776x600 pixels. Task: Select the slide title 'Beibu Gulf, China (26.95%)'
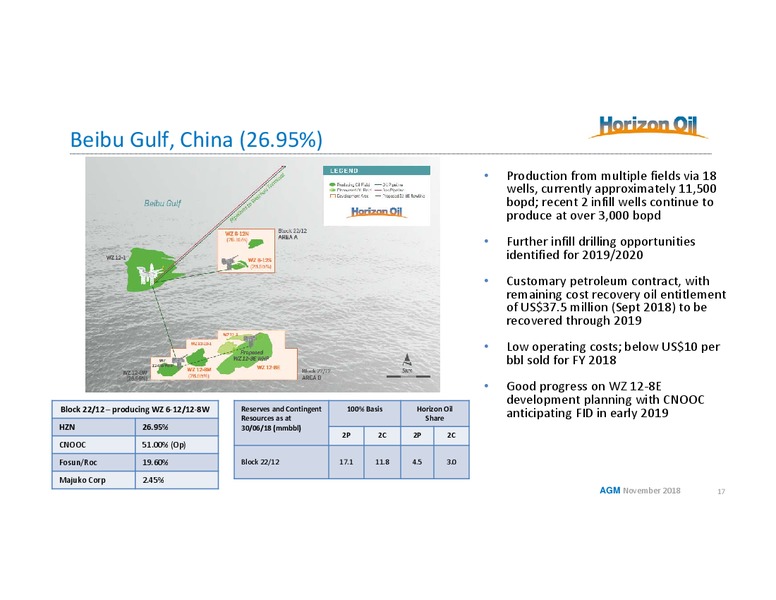(x=196, y=140)
